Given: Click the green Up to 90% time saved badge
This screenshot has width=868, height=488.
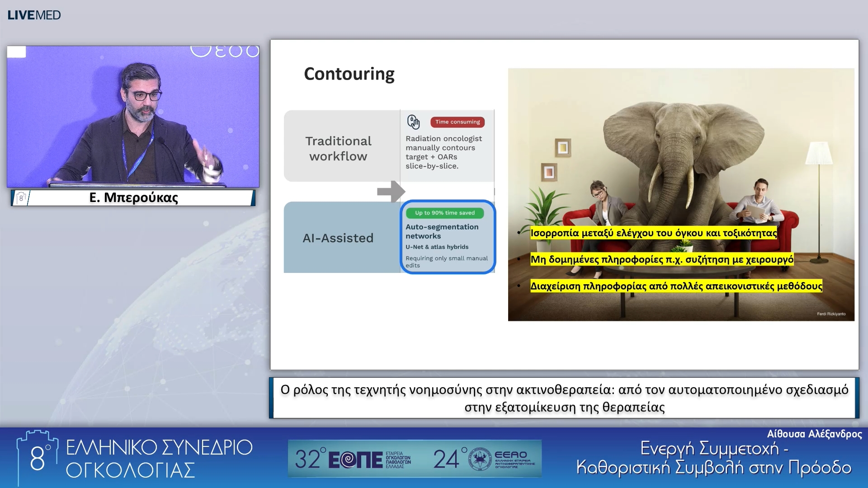Looking at the screenshot, I should (x=445, y=213).
